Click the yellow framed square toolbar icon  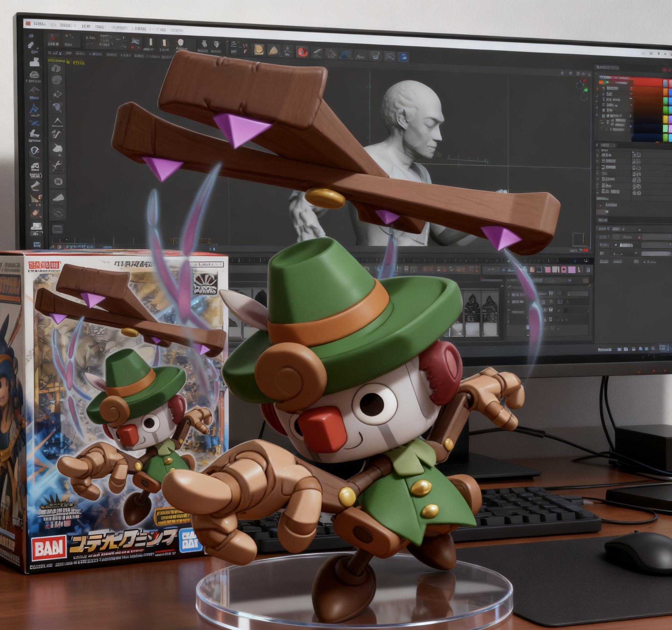click(x=258, y=49)
